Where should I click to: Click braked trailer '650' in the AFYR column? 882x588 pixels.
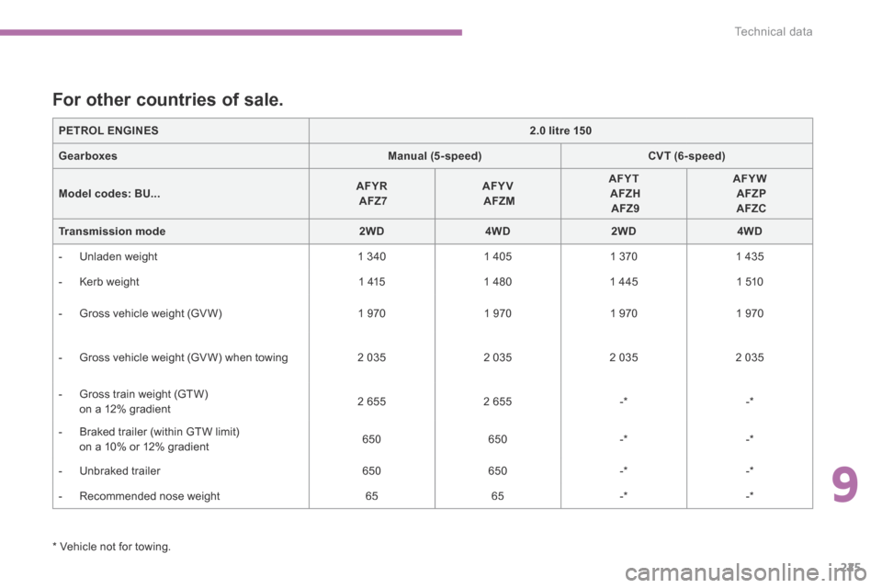click(372, 439)
